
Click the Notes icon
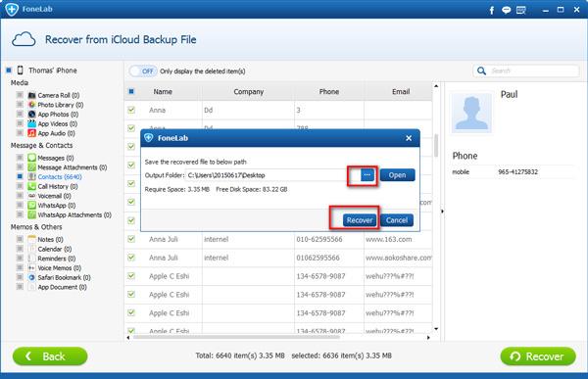click(x=32, y=239)
